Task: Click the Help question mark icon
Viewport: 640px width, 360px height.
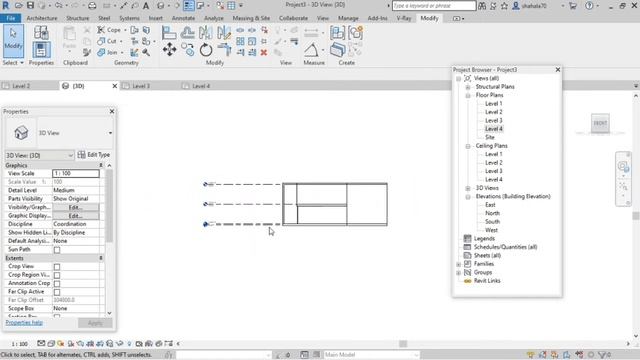Action: [589, 6]
